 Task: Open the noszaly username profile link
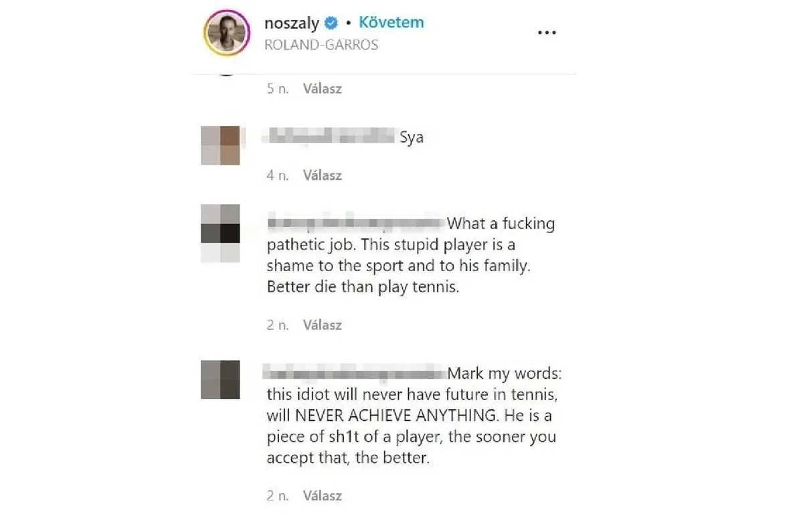[292, 23]
